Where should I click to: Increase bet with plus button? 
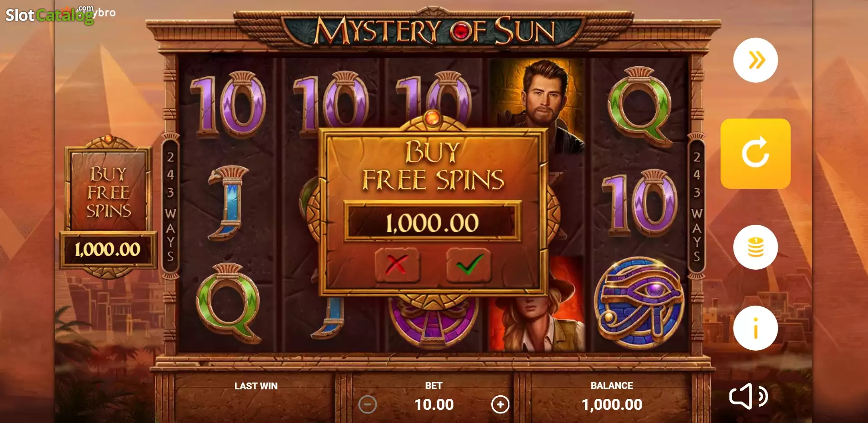coord(500,404)
